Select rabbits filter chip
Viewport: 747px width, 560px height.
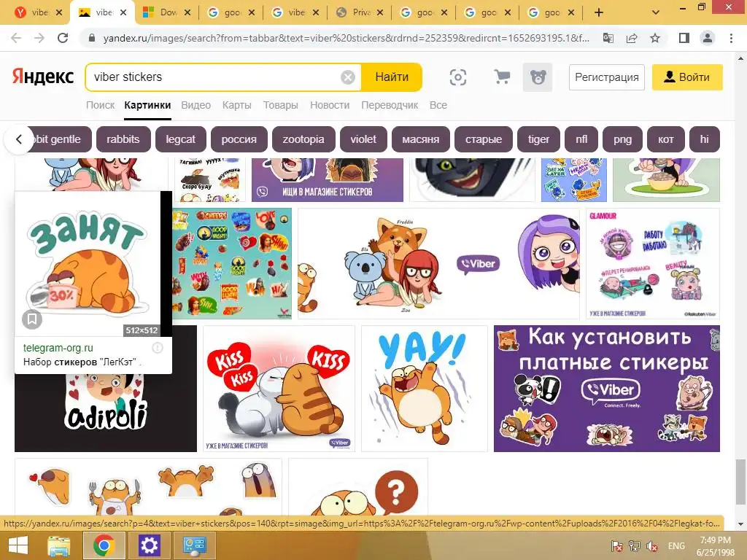(123, 139)
